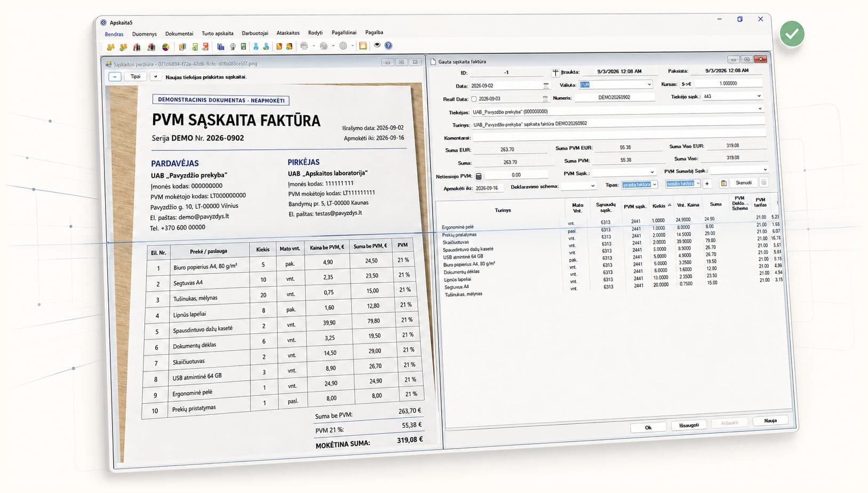Click the S->€ exchange rate button
868x493 pixels.
point(686,84)
